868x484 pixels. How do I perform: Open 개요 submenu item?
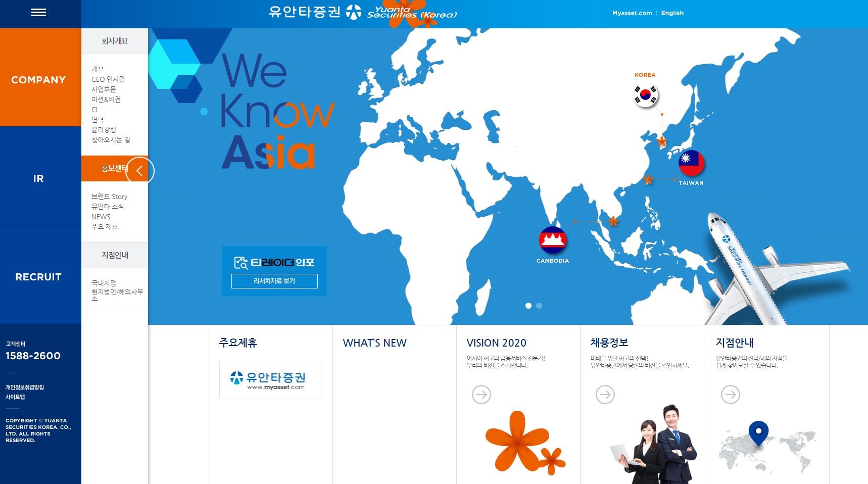pyautogui.click(x=98, y=69)
